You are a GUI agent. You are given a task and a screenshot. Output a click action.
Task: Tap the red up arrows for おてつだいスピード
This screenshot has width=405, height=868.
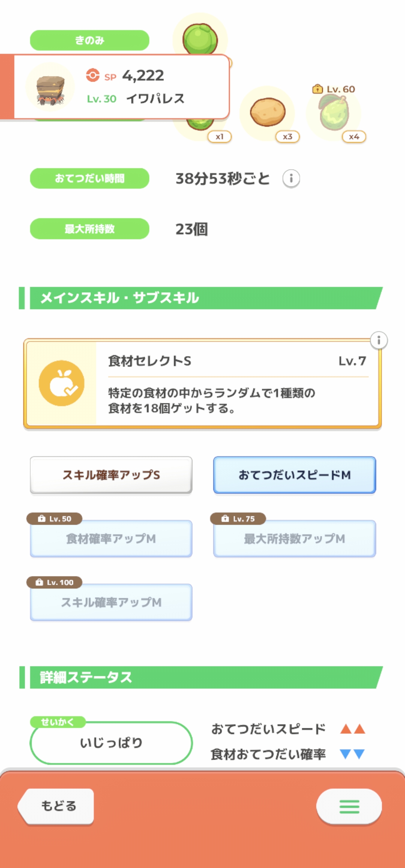[x=352, y=729]
